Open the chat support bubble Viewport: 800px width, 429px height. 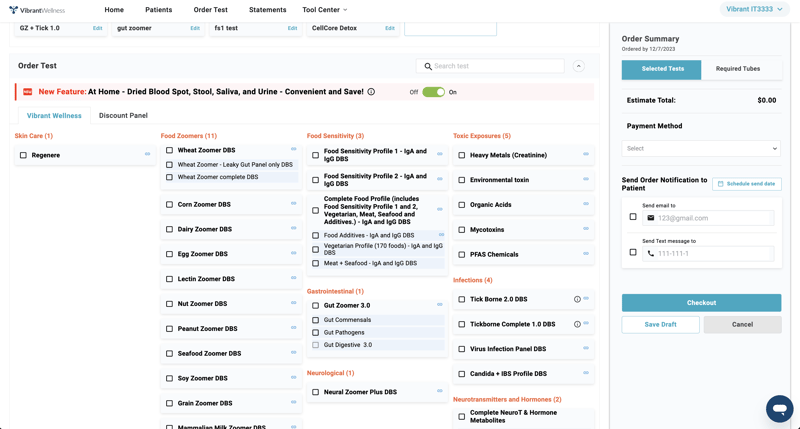[780, 409]
